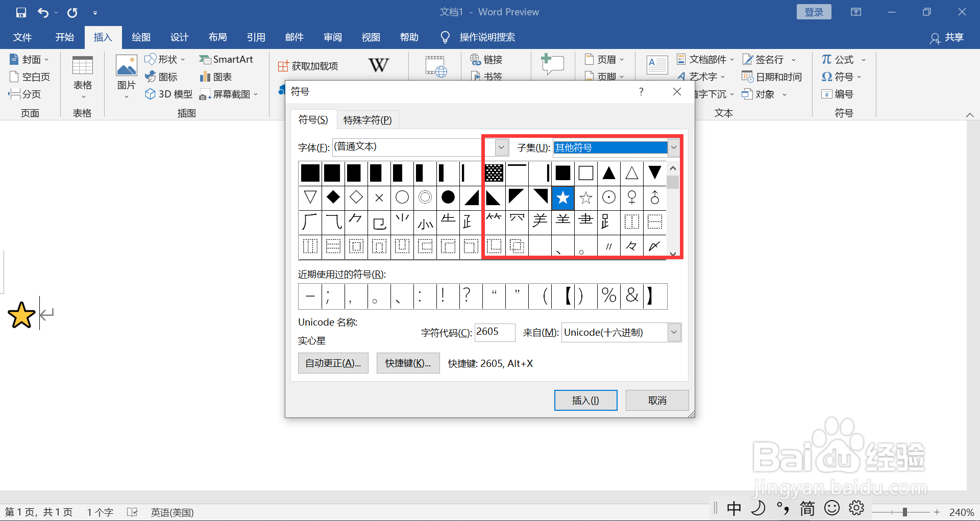Open Shortcut Key (快捷键) settings
Image resolution: width=980 pixels, height=521 pixels.
[408, 363]
